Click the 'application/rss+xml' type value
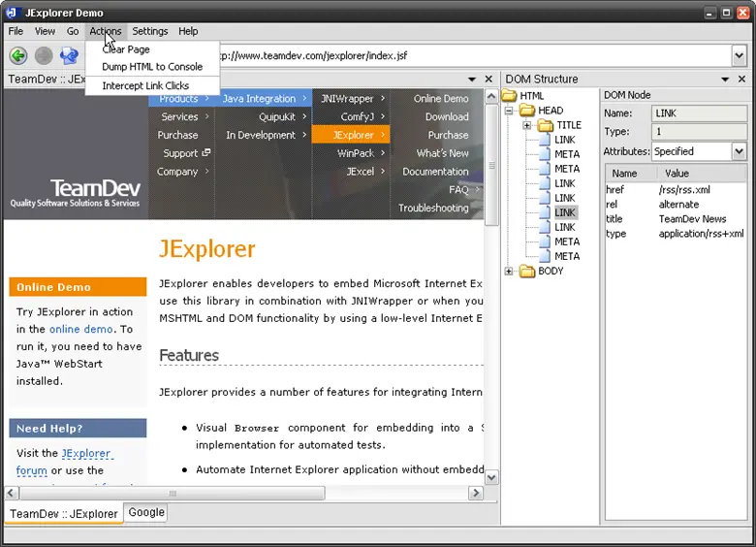The image size is (756, 547). (x=701, y=234)
